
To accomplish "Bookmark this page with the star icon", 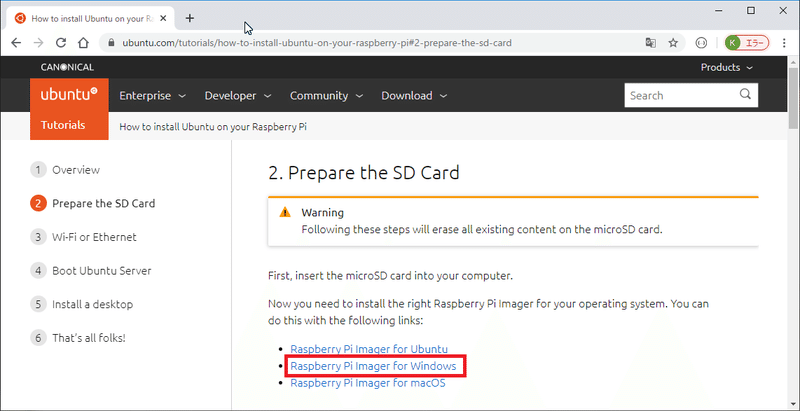I will point(674,43).
